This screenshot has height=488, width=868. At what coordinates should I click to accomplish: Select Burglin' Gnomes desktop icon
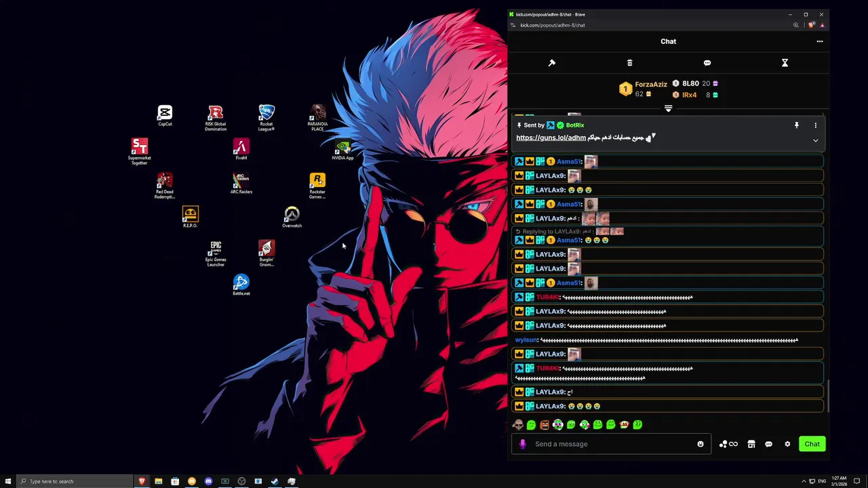coord(267,253)
